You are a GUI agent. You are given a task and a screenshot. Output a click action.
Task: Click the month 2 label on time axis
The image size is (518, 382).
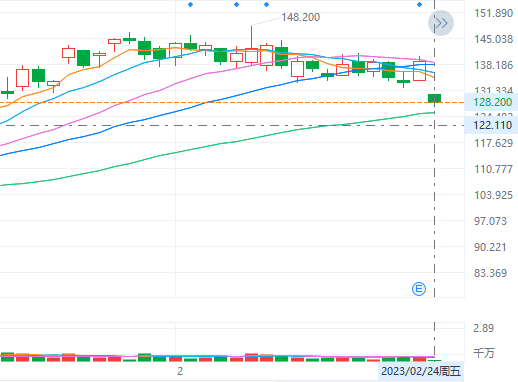pos(180,371)
